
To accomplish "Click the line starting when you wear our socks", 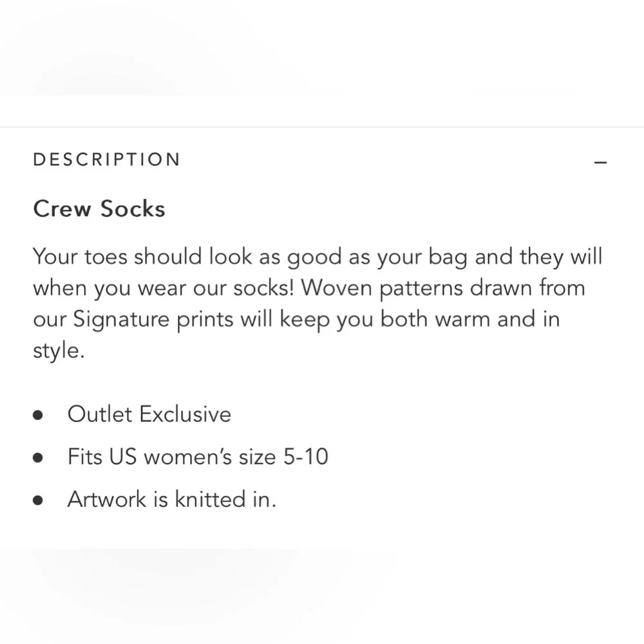I will pyautogui.click(x=309, y=289).
